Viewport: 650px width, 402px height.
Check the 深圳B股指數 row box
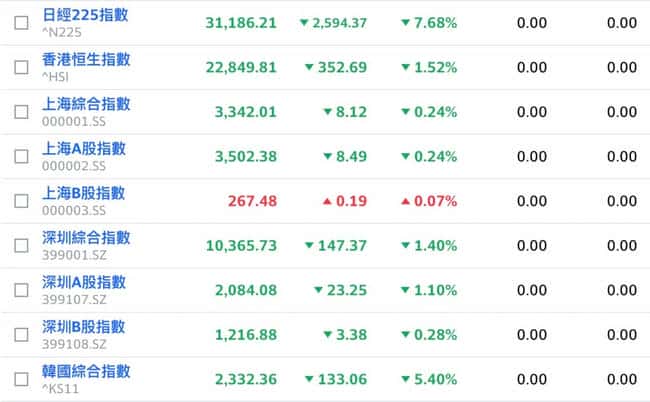click(x=21, y=334)
